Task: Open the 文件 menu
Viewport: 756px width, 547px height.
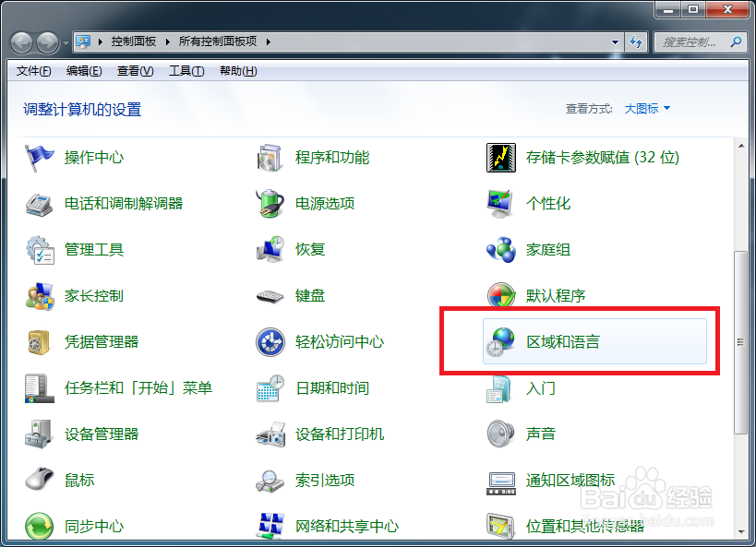Action: click(x=33, y=70)
